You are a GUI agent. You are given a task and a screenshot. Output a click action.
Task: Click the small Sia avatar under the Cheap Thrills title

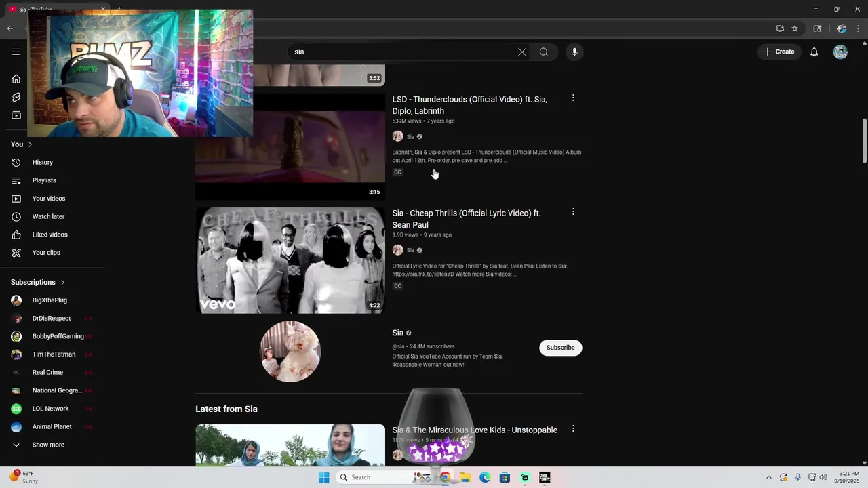pos(397,250)
